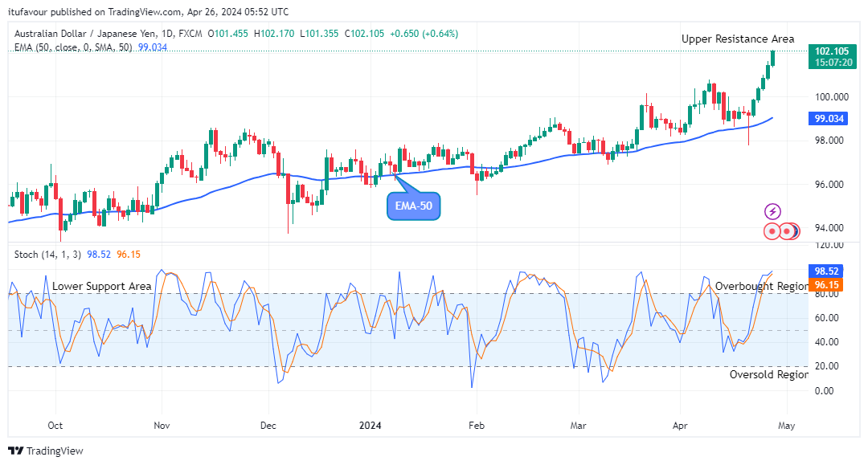Image resolution: width=868 pixels, height=465 pixels.
Task: Click the Stoch legend value 96.15
Action: (129, 255)
